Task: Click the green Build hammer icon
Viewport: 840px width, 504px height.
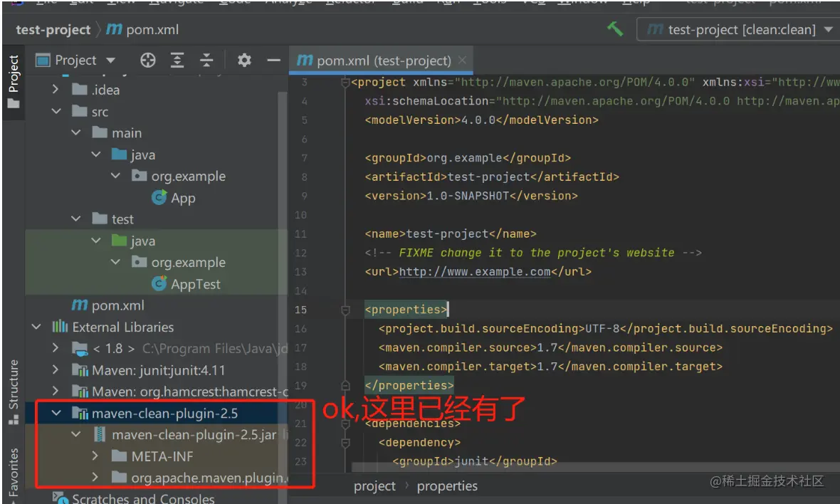Action: pyautogui.click(x=615, y=29)
